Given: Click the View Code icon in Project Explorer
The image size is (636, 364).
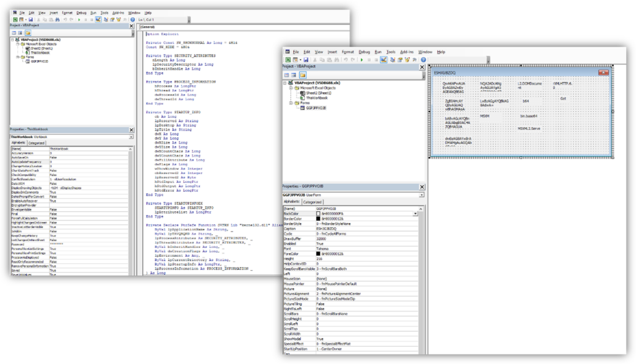Looking at the screenshot, I should pos(286,75).
